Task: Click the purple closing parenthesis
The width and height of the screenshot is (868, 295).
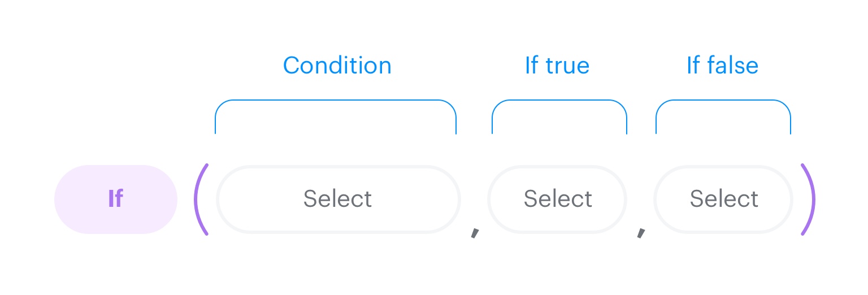Action: tap(808, 199)
